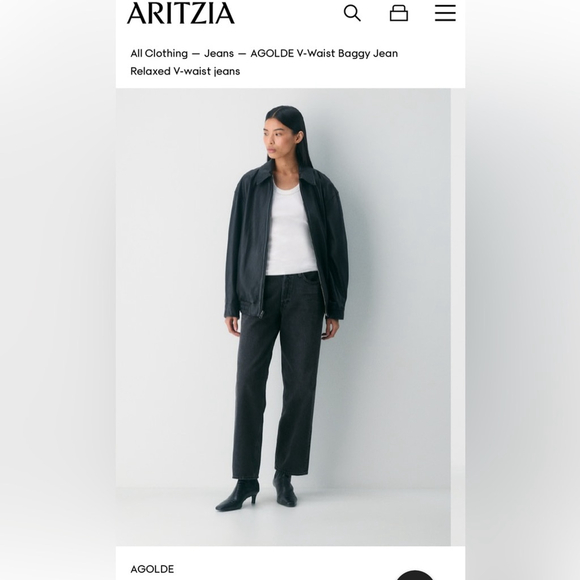Select AGOLDE V-Waist Baggy Jean breadcrumb
The width and height of the screenshot is (580, 580).
324,53
